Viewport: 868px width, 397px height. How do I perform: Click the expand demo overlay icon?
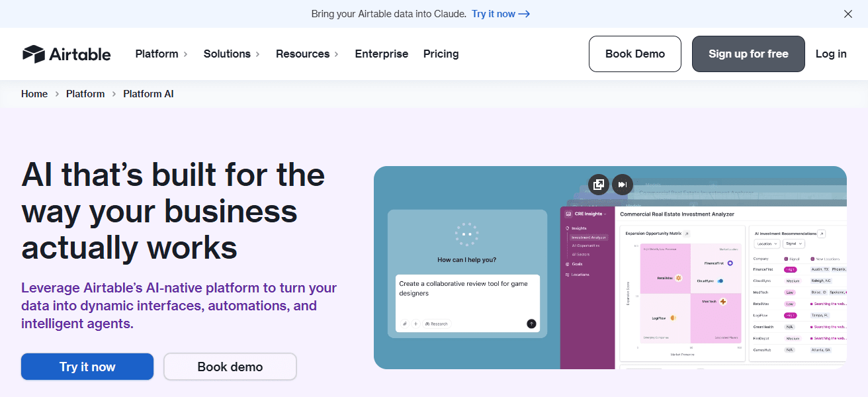(599, 185)
